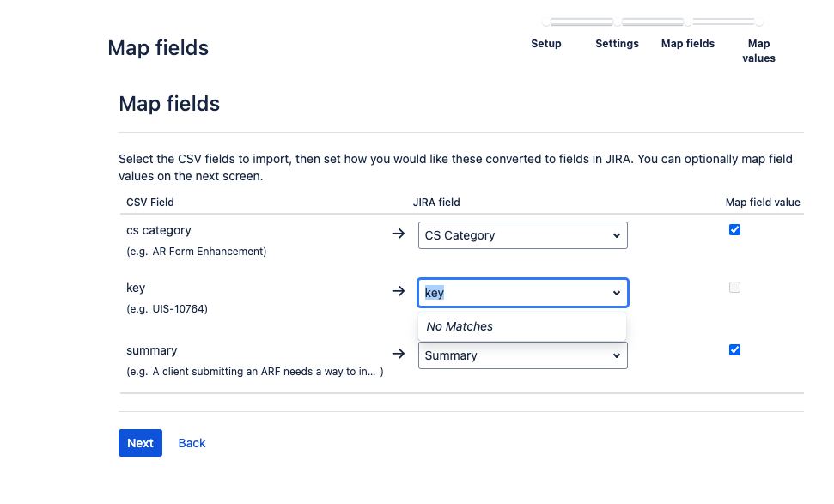This screenshot has width=834, height=504.
Task: Enable Map field value for key row
Action: coord(734,288)
